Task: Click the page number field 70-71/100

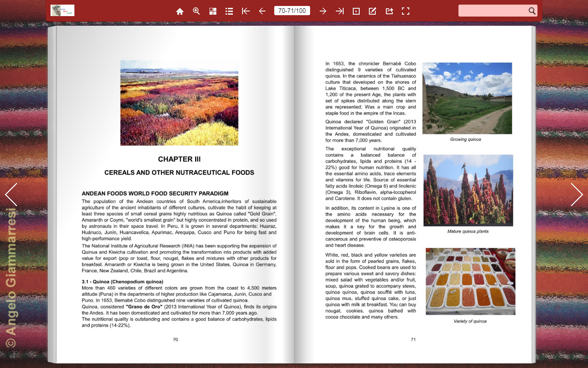Action: coord(292,11)
